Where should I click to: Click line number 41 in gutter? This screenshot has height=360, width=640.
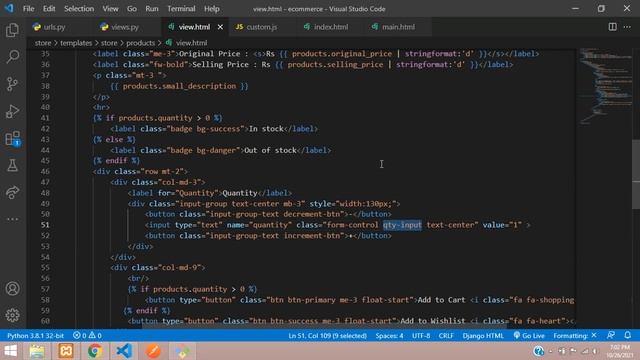45,118
